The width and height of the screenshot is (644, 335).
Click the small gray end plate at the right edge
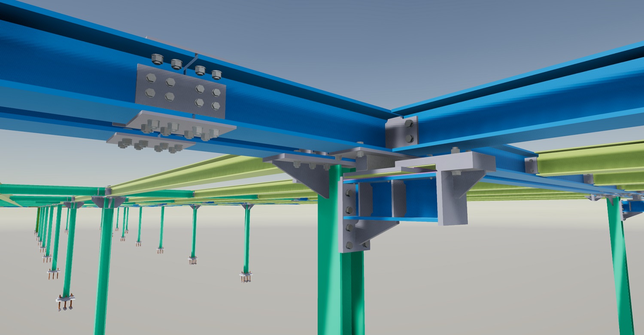click(531, 165)
